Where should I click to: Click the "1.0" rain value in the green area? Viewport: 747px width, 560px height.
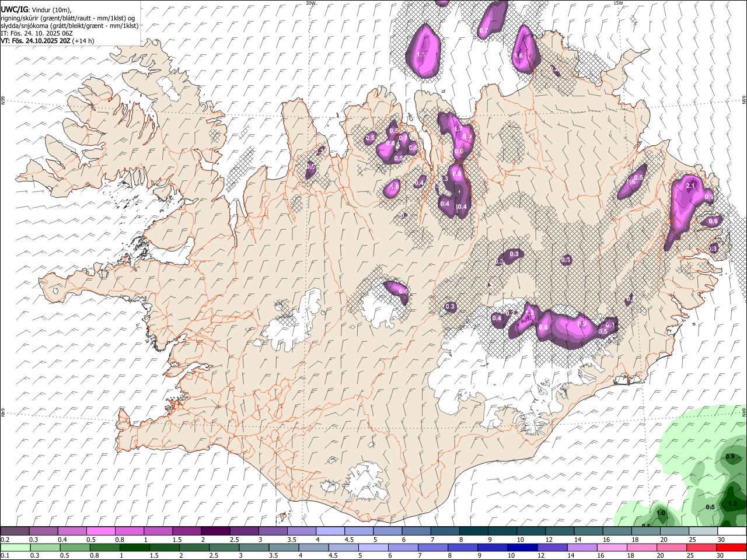click(661, 513)
